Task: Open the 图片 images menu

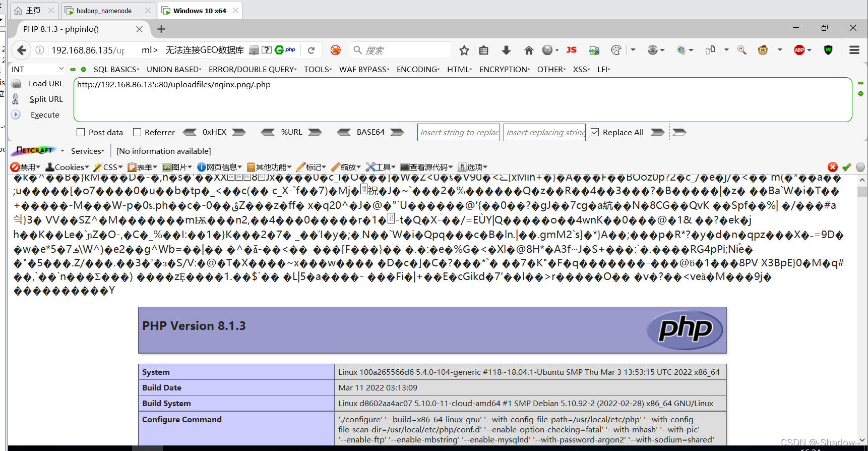Action: click(177, 167)
